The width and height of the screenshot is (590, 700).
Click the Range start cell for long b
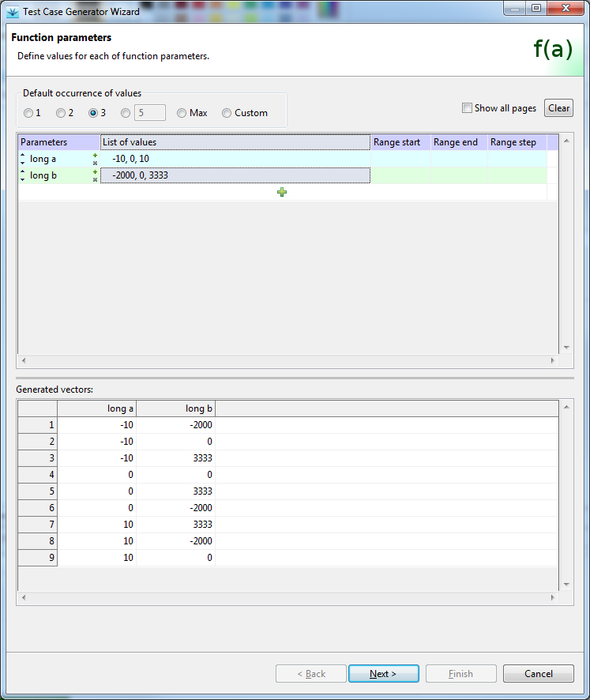(400, 175)
